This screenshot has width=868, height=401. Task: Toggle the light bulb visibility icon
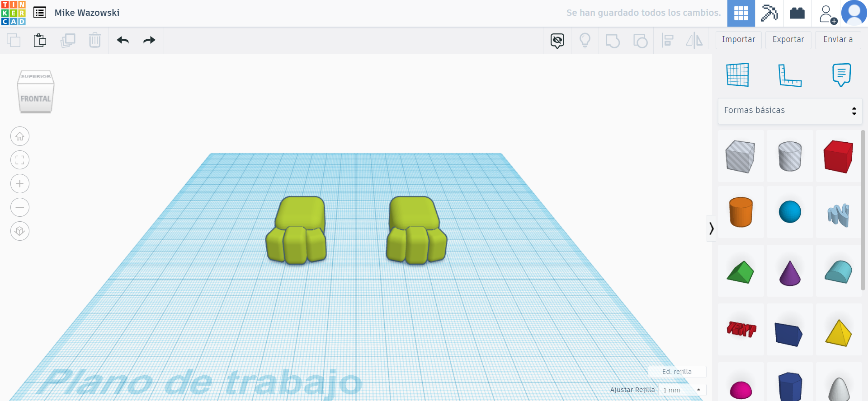[x=585, y=41]
